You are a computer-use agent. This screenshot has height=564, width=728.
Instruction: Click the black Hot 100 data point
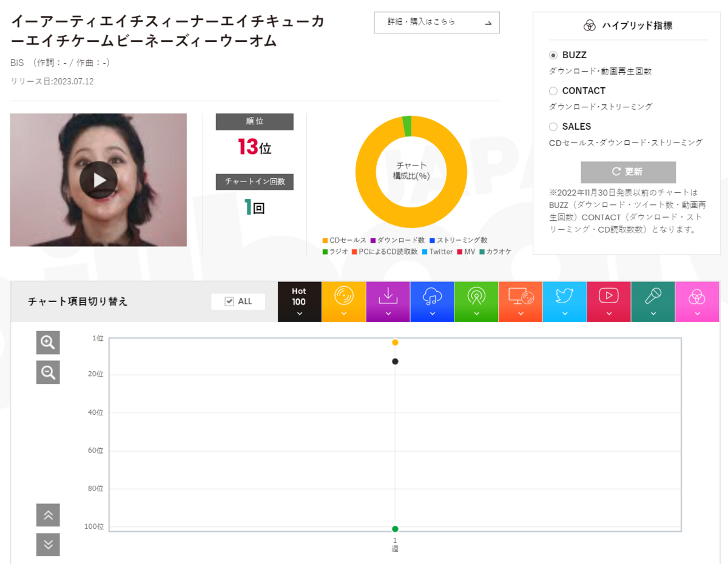[395, 361]
